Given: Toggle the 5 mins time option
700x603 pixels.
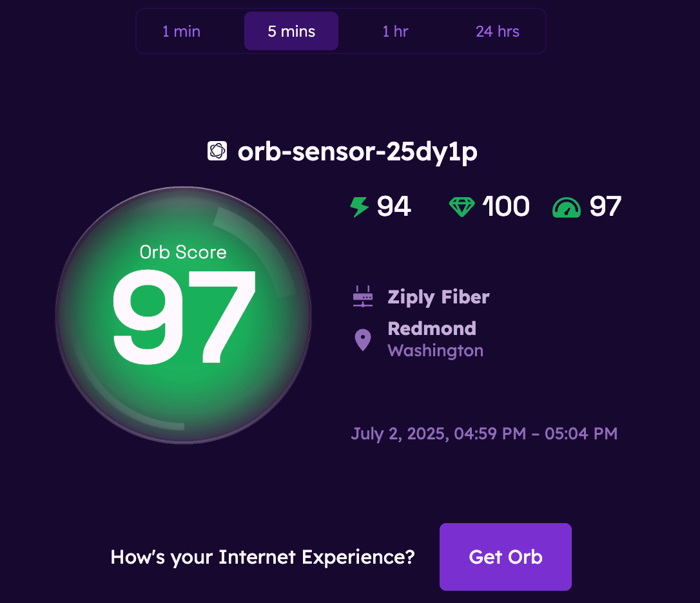Looking at the screenshot, I should pyautogui.click(x=291, y=30).
